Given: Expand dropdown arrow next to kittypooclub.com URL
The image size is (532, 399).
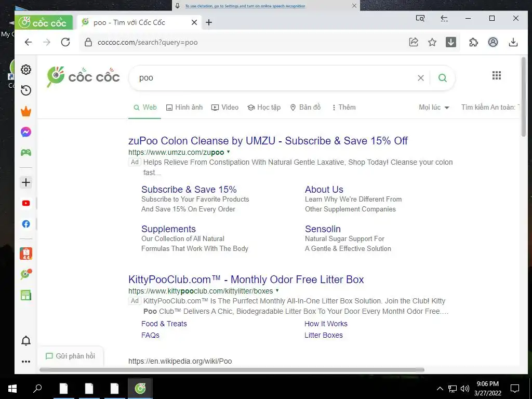Looking at the screenshot, I should click(277, 291).
